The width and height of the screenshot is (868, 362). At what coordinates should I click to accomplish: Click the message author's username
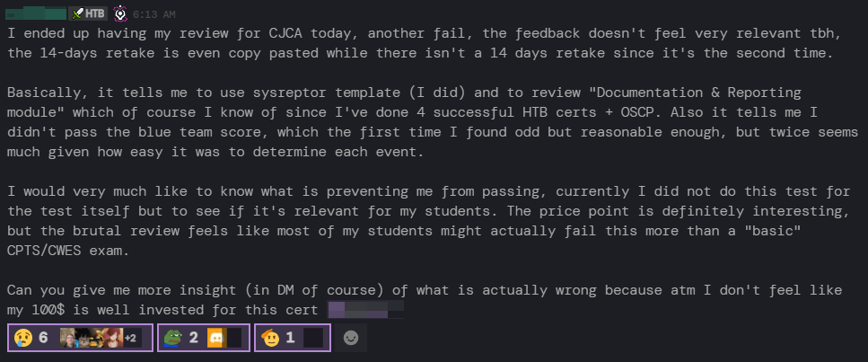click(x=36, y=15)
